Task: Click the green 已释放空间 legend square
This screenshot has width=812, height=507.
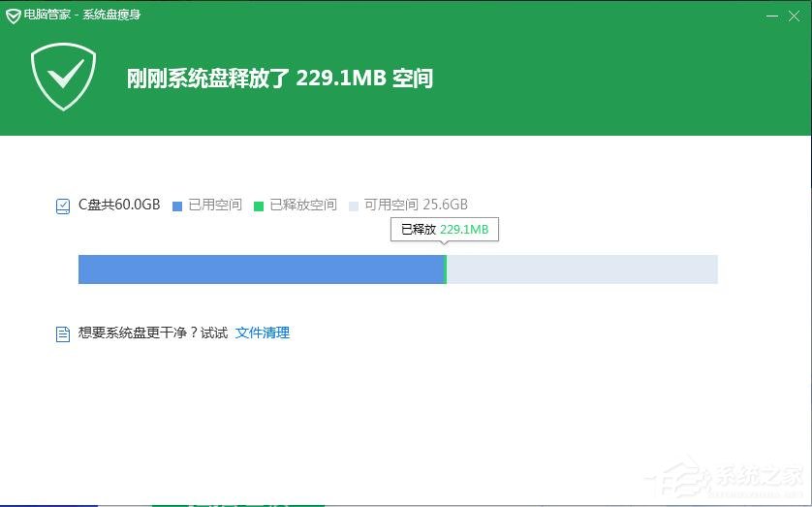Action: (x=259, y=206)
